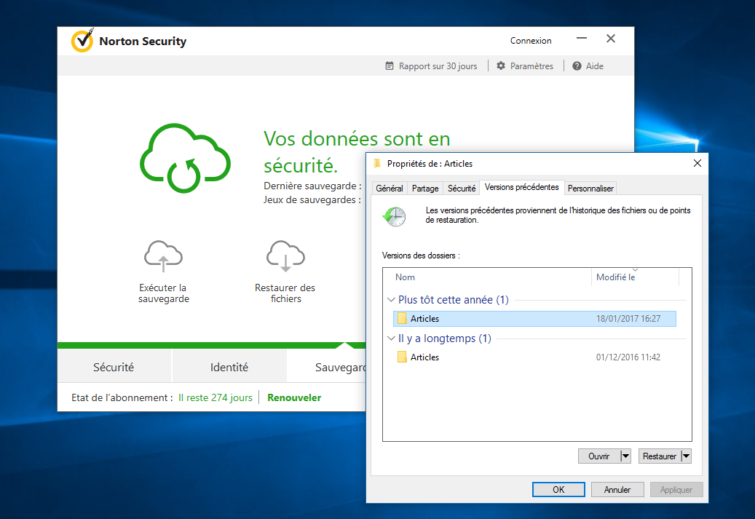Confirm with the OK button
This screenshot has height=519, width=755.
(559, 489)
